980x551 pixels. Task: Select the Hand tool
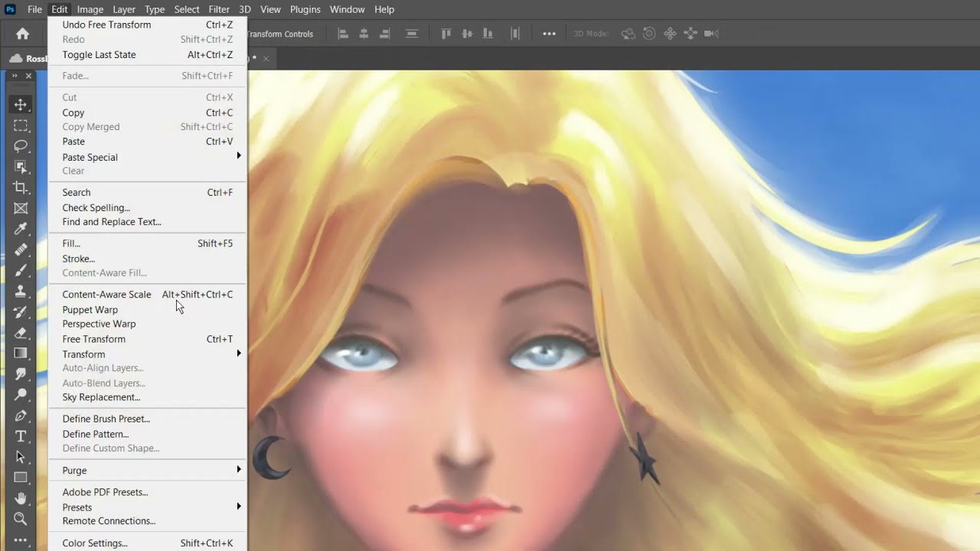(x=21, y=498)
